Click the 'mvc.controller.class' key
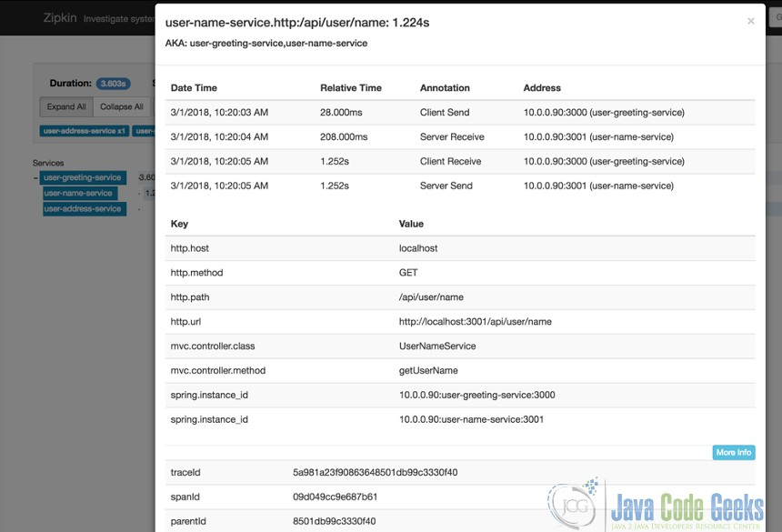 tap(213, 346)
